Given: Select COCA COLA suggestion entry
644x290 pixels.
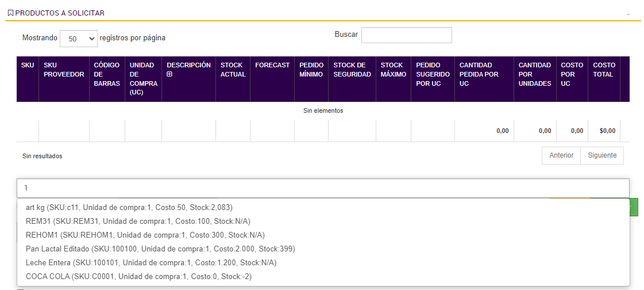Looking at the screenshot, I should pos(138,276).
